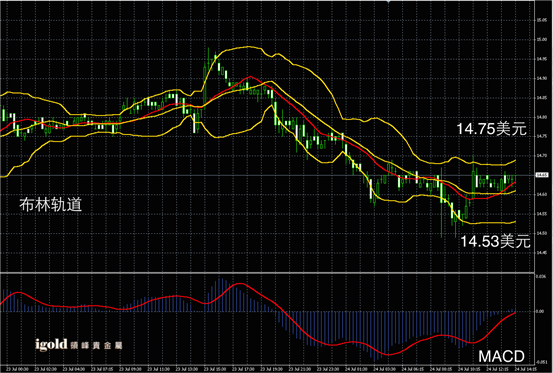Click the 14.50 price axis label
This screenshot has height=373, width=553.
[542, 233]
